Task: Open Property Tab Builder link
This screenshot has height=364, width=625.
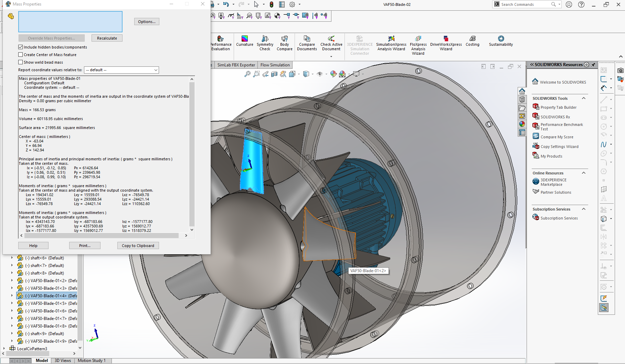Action: [558, 107]
